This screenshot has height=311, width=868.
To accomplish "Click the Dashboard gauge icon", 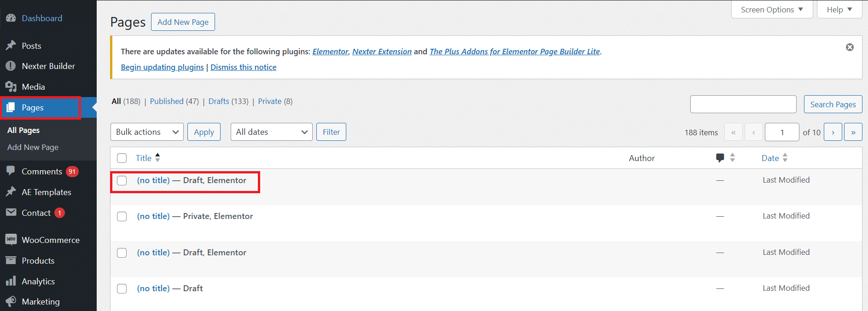I will coord(11,18).
